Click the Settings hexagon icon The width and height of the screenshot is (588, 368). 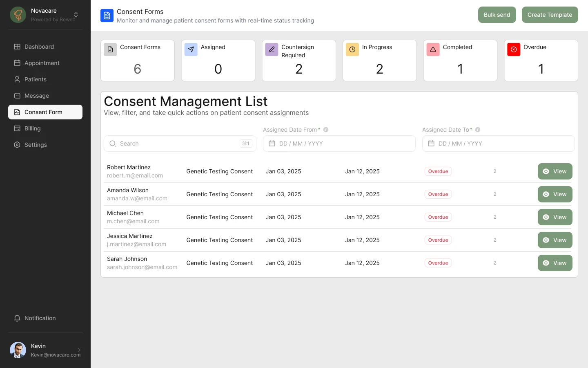point(17,145)
